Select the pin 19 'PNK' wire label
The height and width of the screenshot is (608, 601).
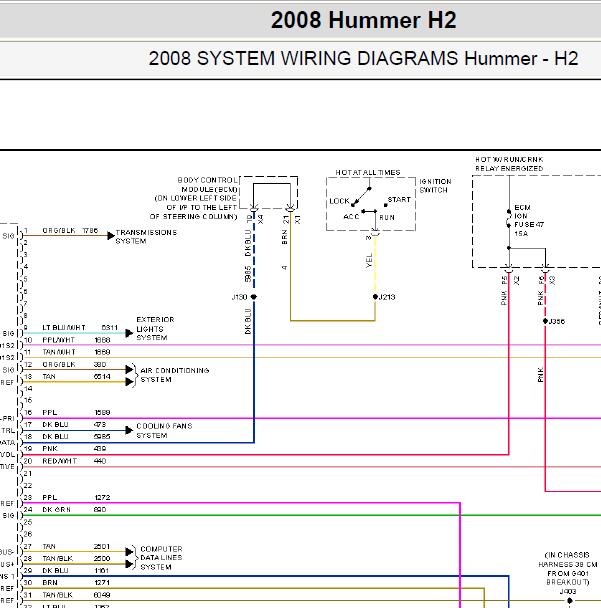(50, 448)
